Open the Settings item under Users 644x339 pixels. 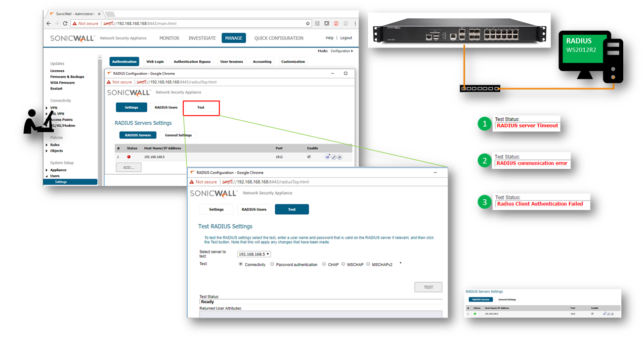pyautogui.click(x=70, y=182)
